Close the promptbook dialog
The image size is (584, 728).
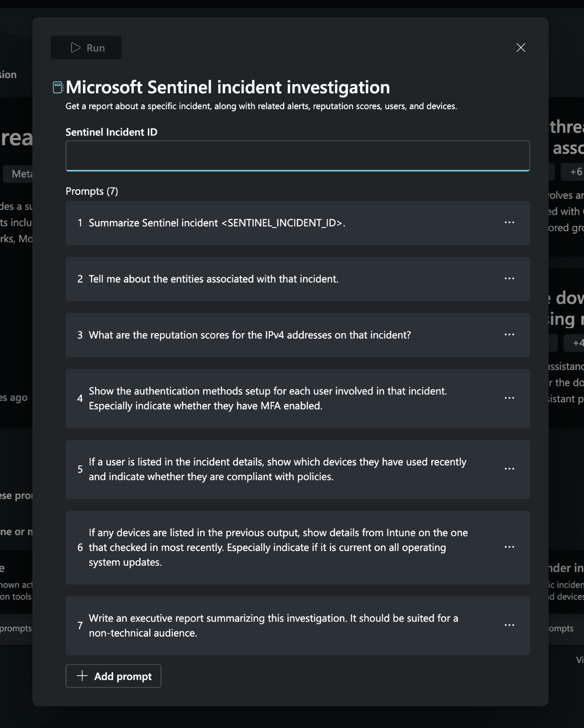521,48
